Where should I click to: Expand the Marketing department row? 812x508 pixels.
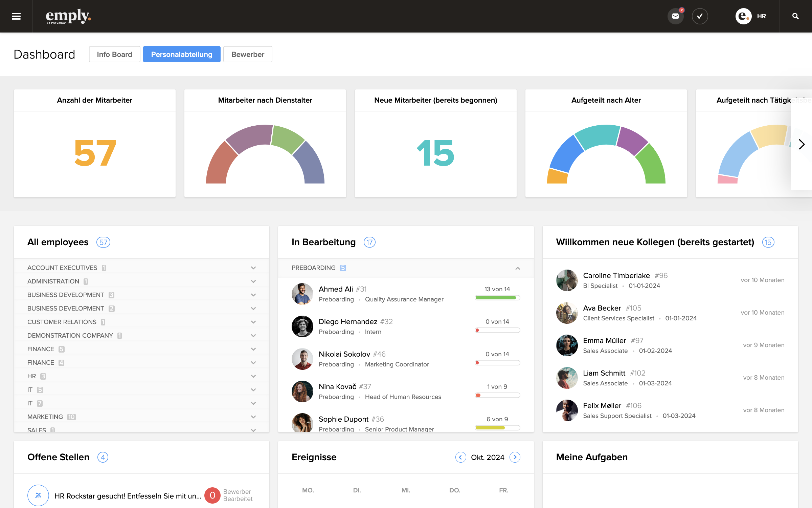click(x=253, y=417)
